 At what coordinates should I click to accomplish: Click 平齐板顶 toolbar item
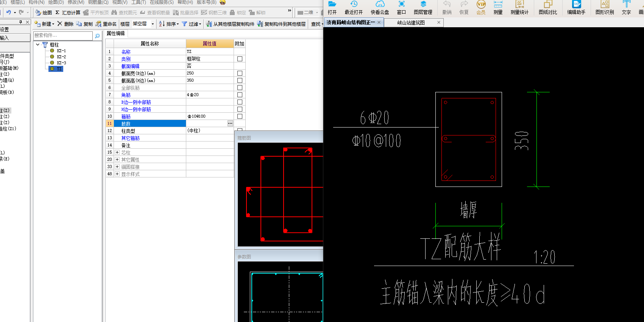[x=96, y=12]
